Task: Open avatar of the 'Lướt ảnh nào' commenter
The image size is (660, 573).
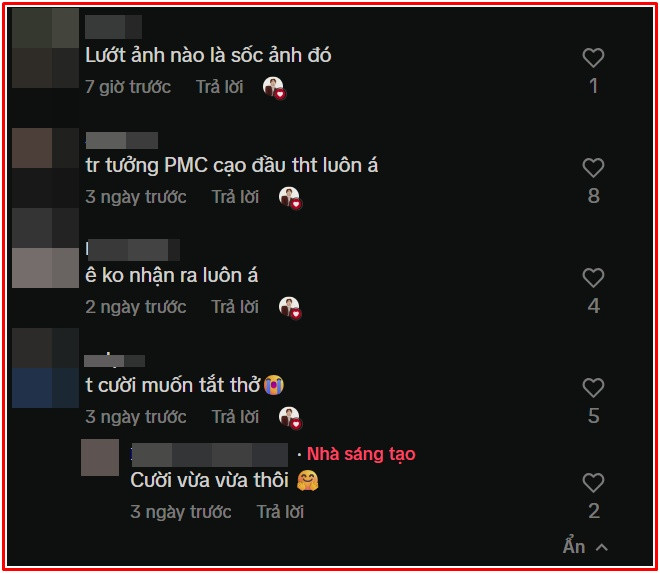Action: pyautogui.click(x=45, y=48)
